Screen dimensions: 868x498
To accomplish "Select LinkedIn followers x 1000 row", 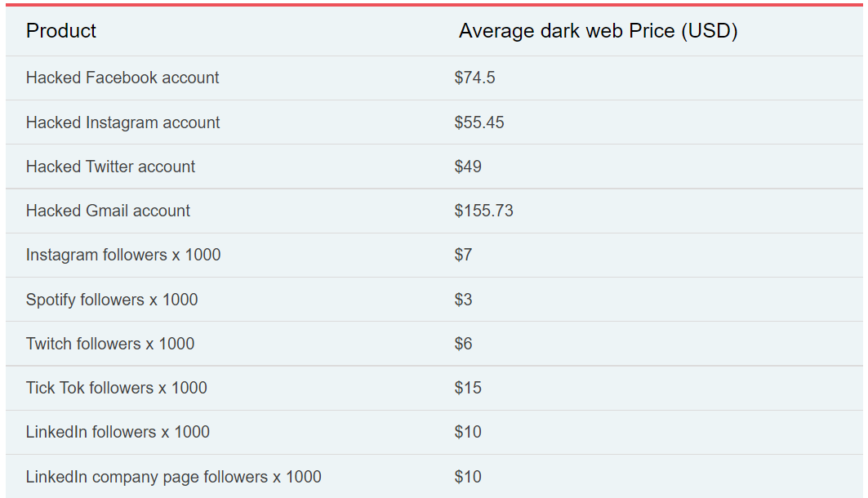I will [118, 432].
